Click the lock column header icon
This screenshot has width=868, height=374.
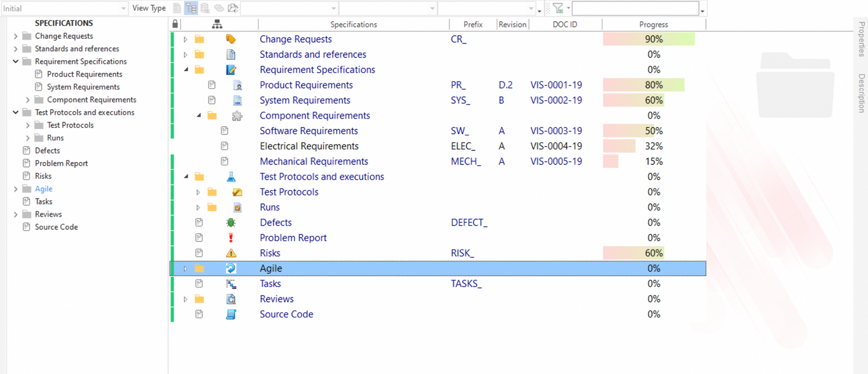[175, 24]
